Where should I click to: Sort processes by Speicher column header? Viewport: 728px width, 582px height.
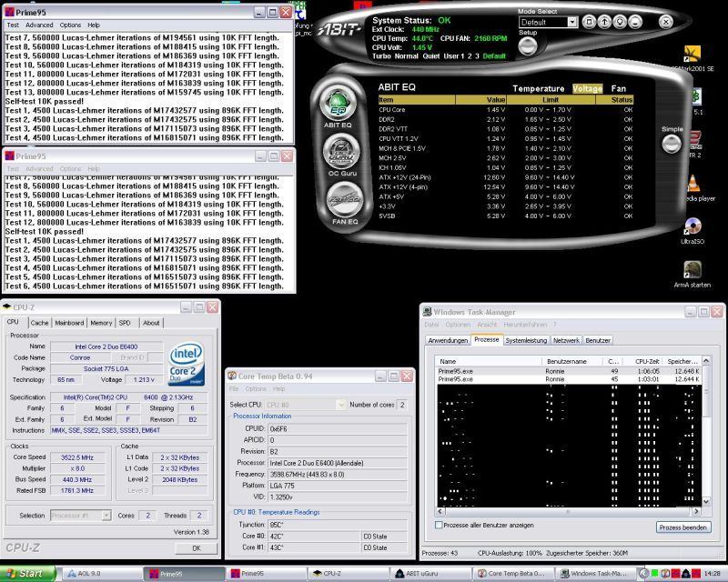click(x=682, y=362)
